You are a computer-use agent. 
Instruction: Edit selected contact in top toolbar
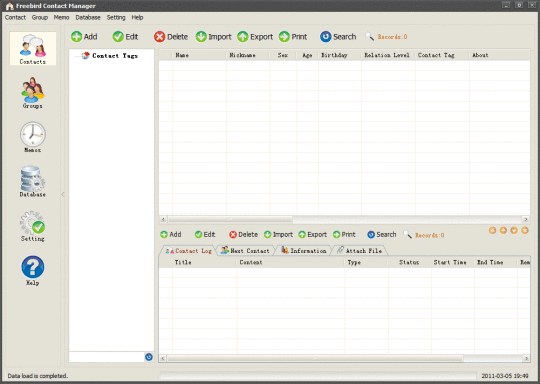pos(125,37)
